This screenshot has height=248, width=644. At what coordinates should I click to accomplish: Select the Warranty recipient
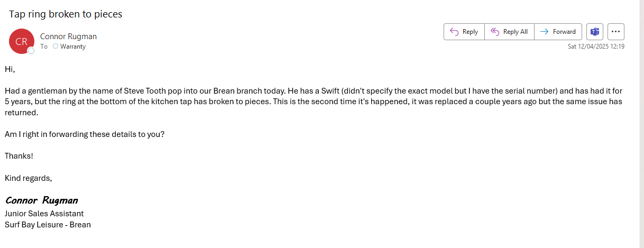[73, 47]
